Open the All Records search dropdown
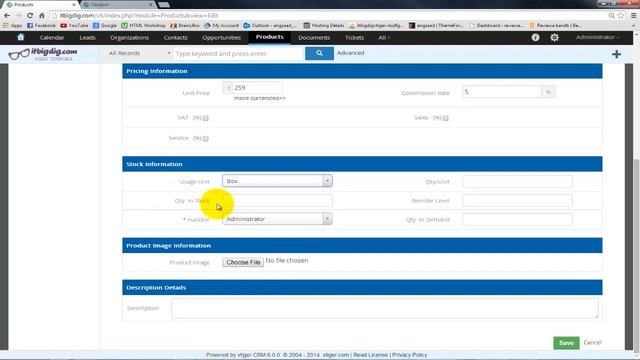 coord(139,53)
